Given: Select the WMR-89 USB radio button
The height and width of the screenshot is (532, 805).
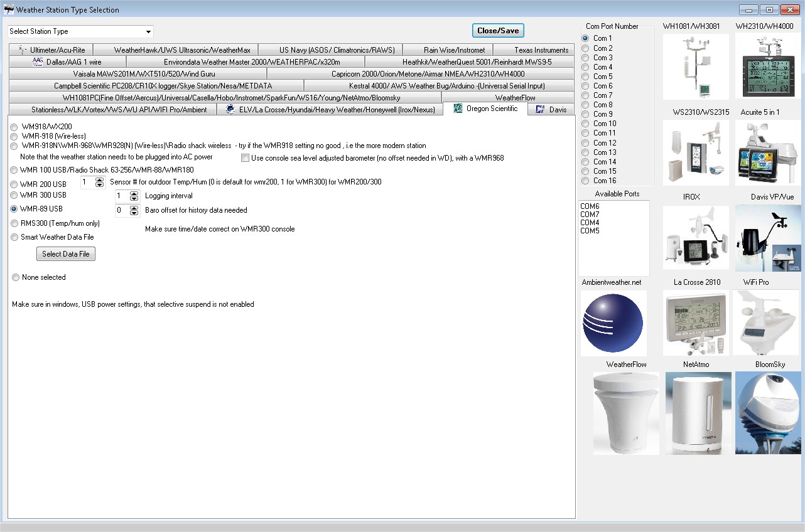Looking at the screenshot, I should (x=14, y=209).
